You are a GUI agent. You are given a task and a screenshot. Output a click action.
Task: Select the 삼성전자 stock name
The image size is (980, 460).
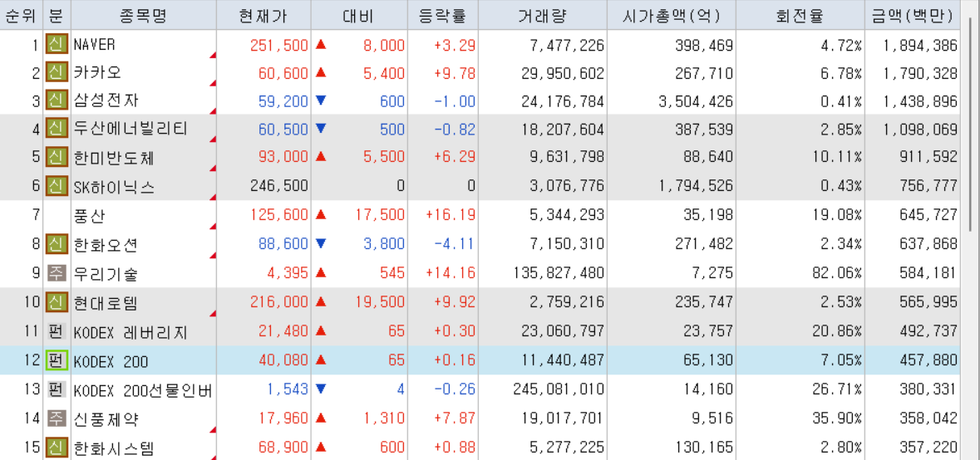tap(106, 100)
